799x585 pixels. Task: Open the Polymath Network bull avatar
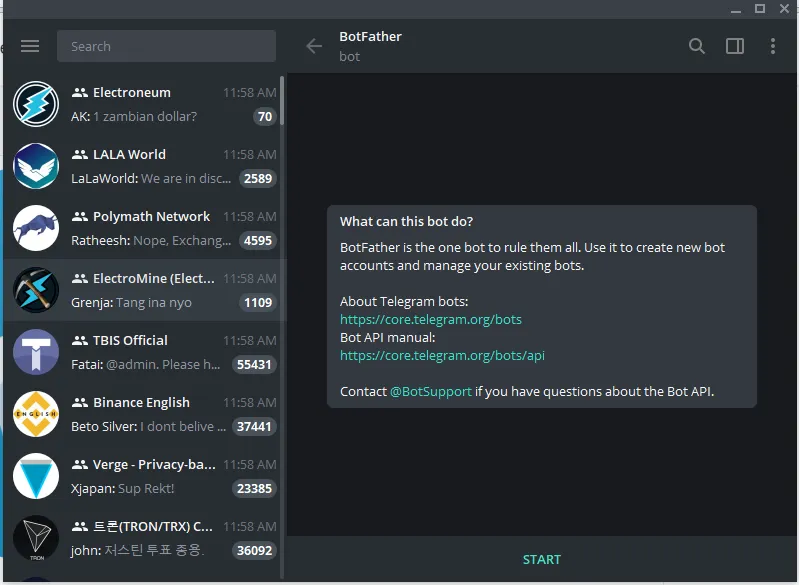coord(36,228)
